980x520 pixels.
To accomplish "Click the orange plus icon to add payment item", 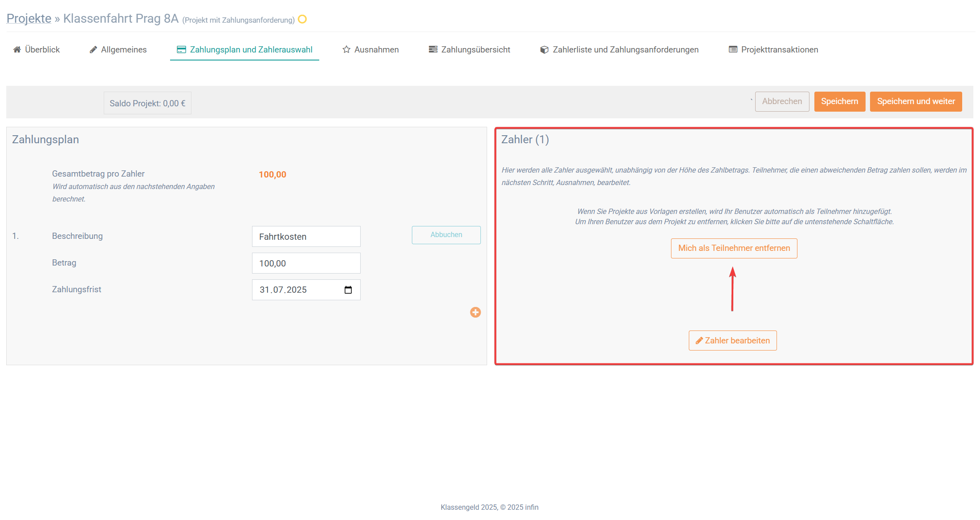I will [x=475, y=312].
